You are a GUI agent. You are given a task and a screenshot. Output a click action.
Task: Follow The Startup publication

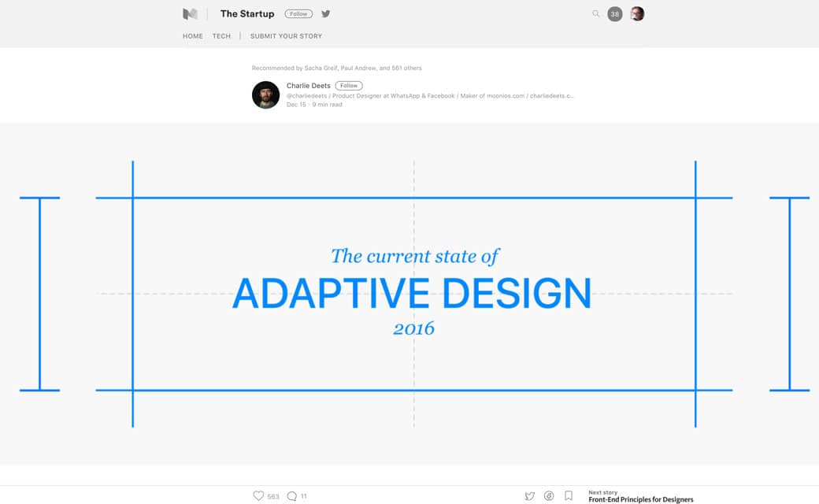298,14
